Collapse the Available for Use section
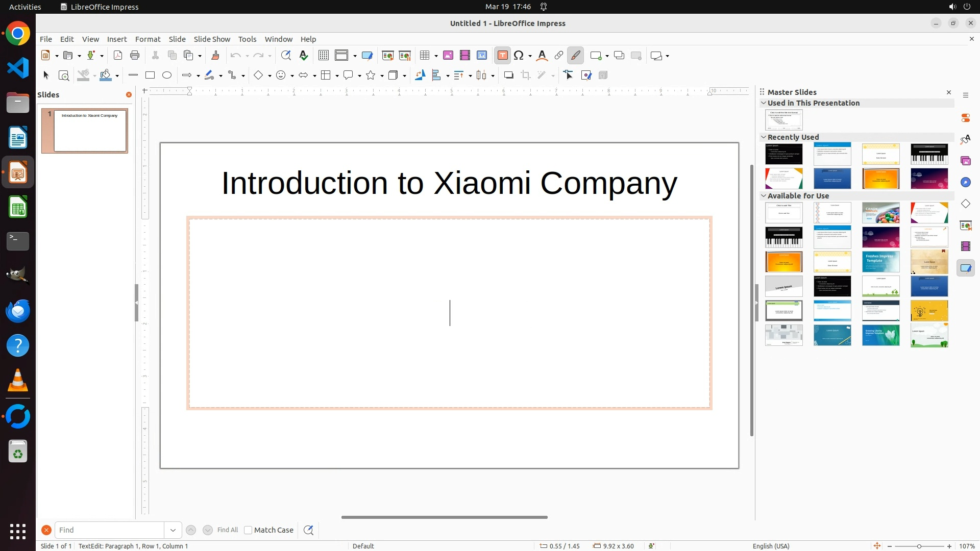Image resolution: width=980 pixels, height=551 pixels. coord(764,196)
